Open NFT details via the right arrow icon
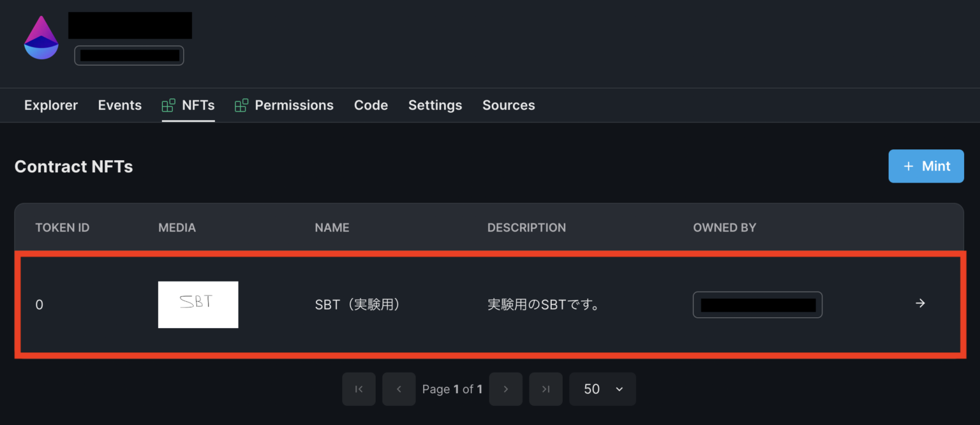The height and width of the screenshot is (425, 980). point(919,303)
